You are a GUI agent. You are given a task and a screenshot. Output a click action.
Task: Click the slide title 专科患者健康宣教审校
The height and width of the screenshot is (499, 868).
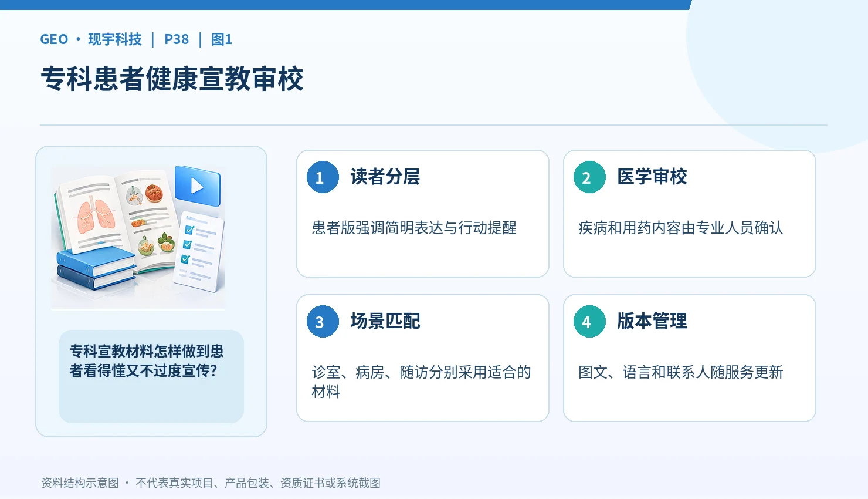coord(172,79)
